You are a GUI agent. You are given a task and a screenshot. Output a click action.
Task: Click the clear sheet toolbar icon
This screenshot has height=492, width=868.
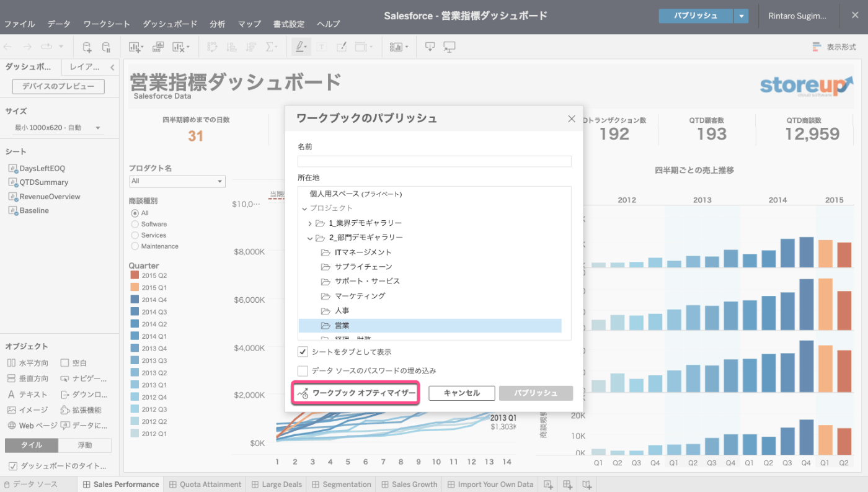point(180,47)
